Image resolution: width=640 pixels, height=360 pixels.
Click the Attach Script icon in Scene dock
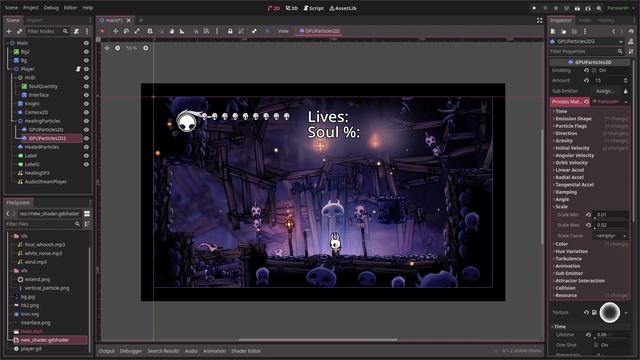point(76,31)
